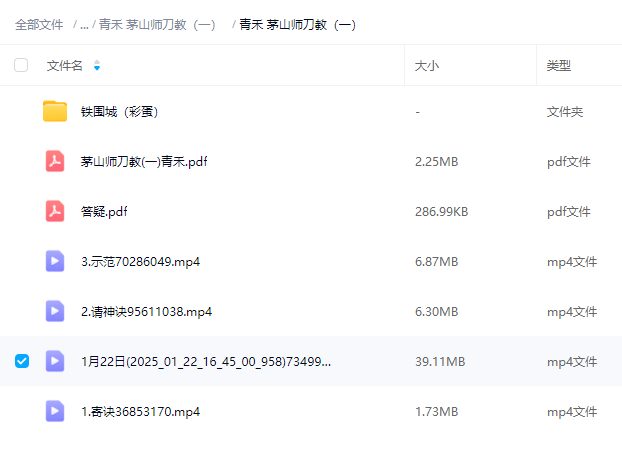
Task: Click the 1月22日 video file icon
Action: (55, 361)
